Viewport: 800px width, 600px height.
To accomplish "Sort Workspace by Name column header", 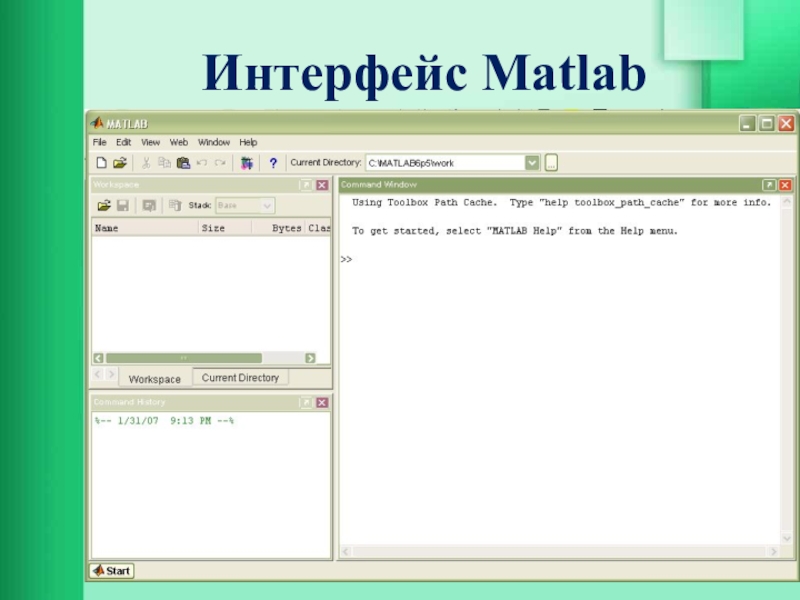I will pos(145,228).
